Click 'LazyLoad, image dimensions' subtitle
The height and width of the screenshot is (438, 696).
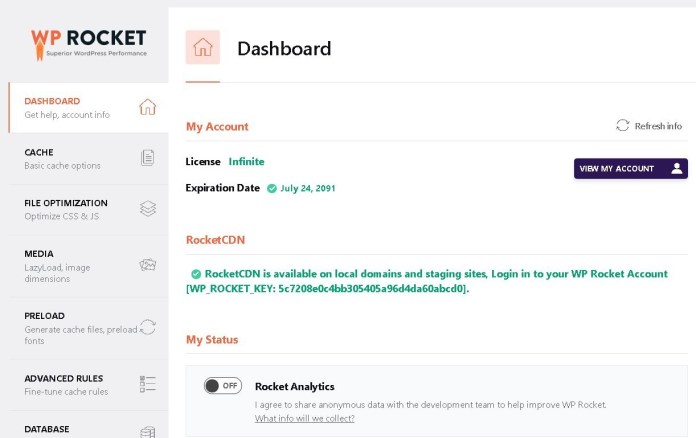(57, 273)
